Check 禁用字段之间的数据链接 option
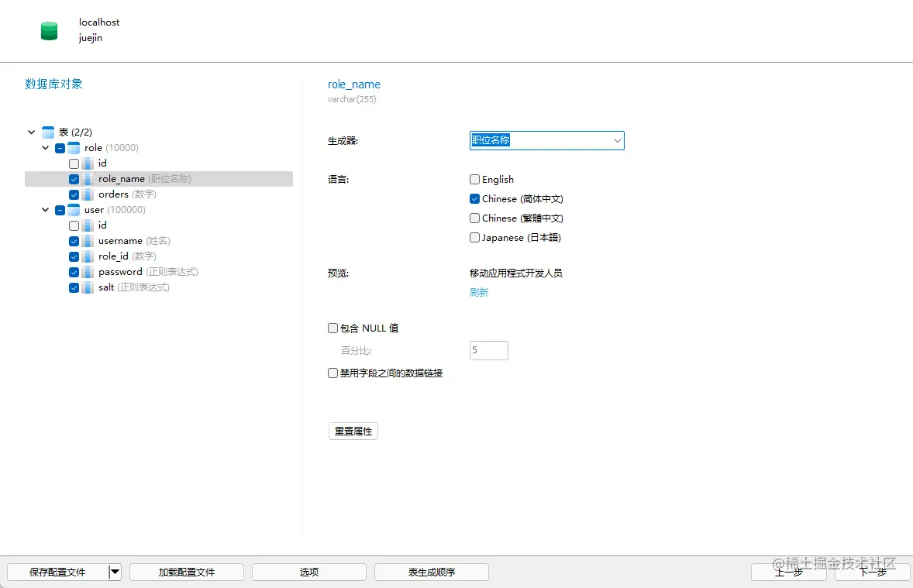 pos(333,373)
